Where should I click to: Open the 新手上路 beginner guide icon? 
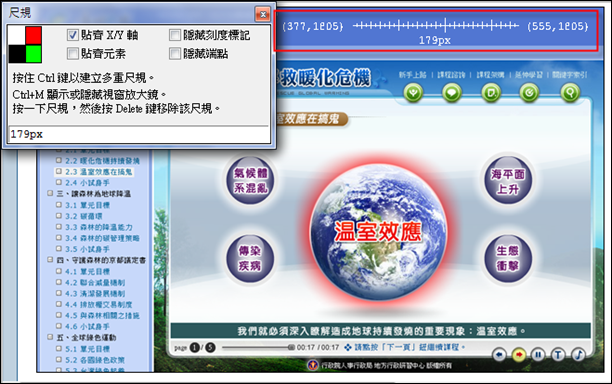pos(413,93)
